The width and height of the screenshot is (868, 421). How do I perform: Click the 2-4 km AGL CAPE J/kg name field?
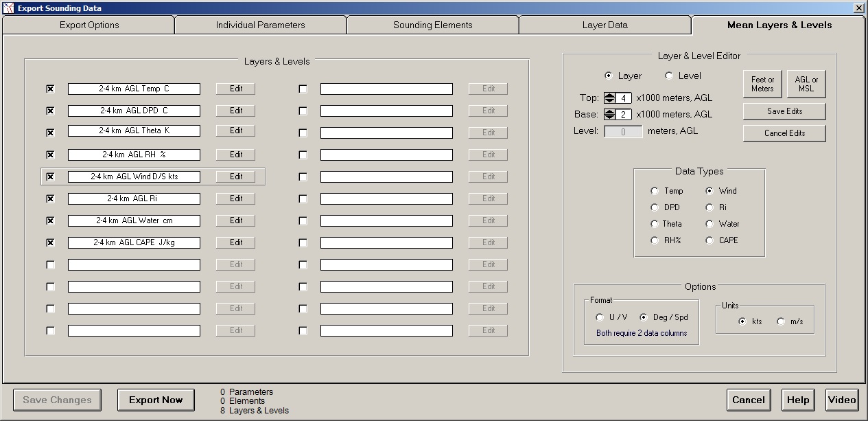point(134,242)
